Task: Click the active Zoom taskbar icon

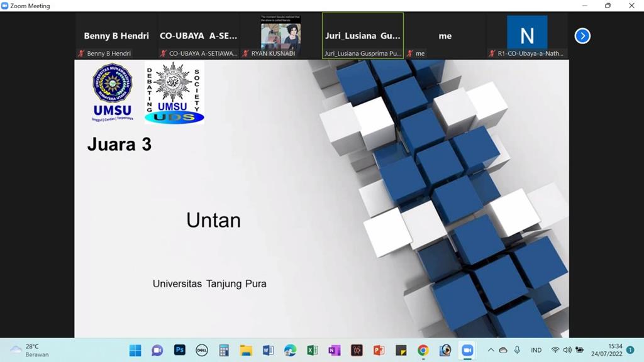Action: [467, 350]
